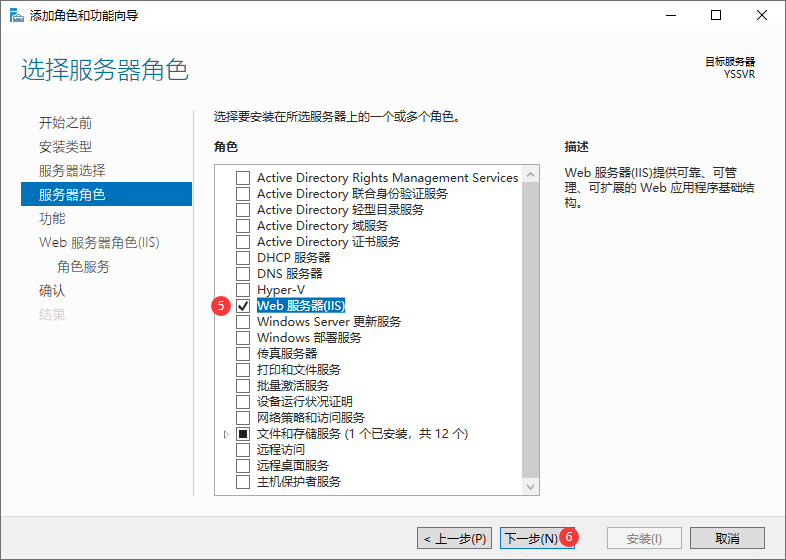
Task: Select the 远程桌面服务 label
Action: tap(293, 466)
